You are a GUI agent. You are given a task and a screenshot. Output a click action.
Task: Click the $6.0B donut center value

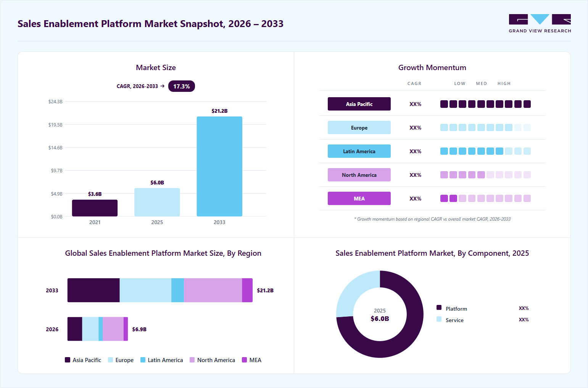point(380,319)
